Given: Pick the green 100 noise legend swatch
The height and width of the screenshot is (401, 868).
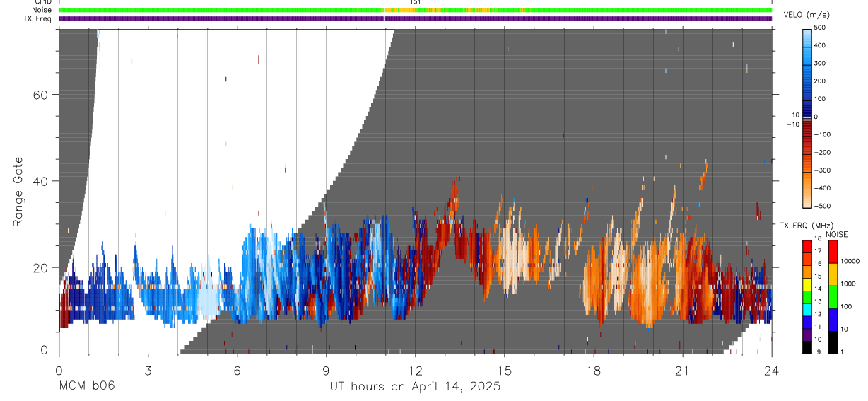Looking at the screenshot, I should click(833, 296).
